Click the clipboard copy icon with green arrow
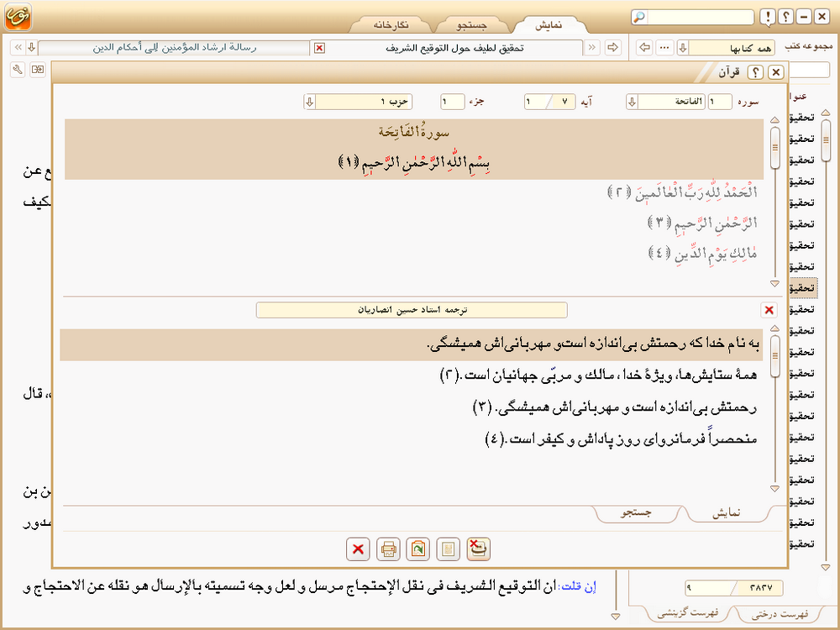 417,549
